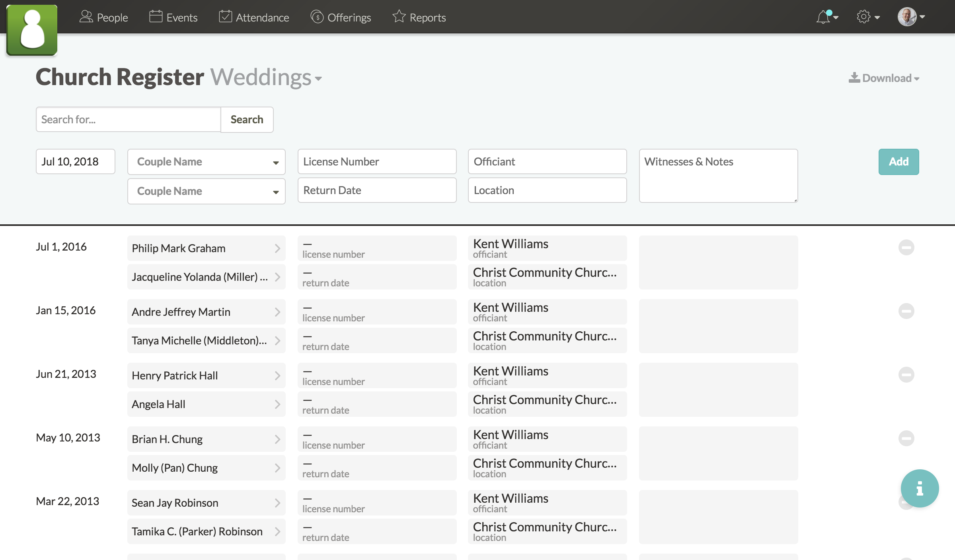The image size is (955, 560).
Task: Edit location for Mar 22, 2013 wedding
Action: click(547, 531)
